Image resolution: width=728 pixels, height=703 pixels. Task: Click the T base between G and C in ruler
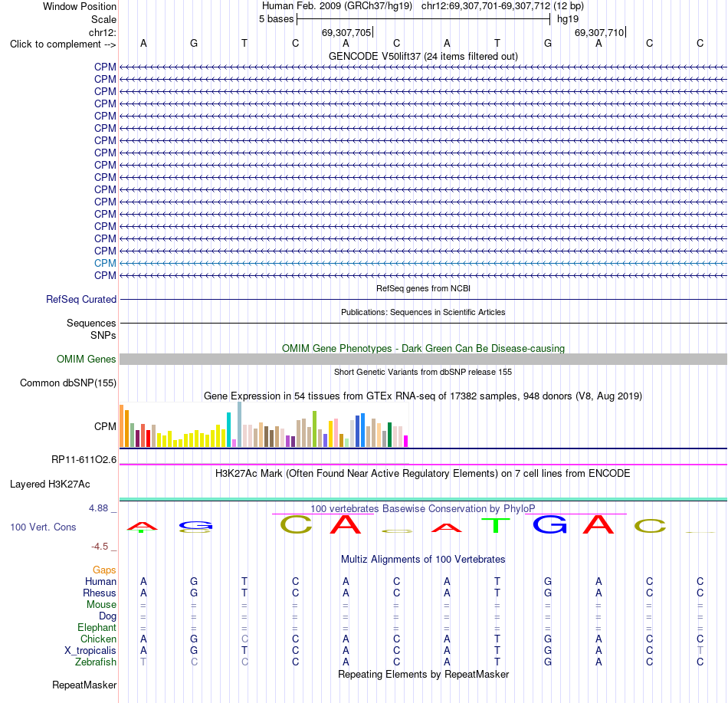(244, 44)
